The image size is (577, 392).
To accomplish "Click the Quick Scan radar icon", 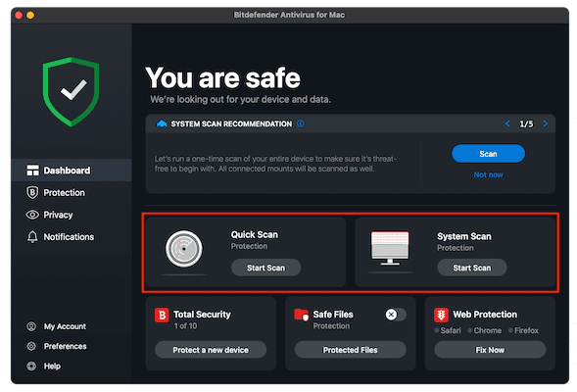I will [x=183, y=249].
